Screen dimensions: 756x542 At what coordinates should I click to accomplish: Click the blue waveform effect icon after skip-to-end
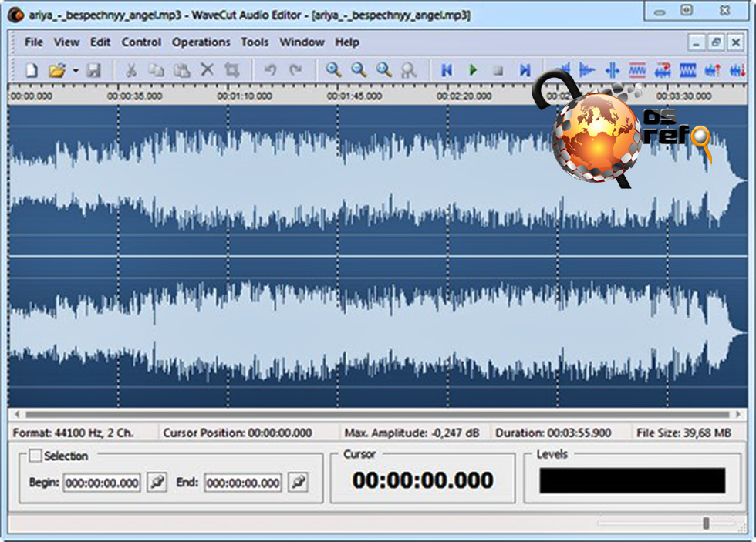click(562, 70)
